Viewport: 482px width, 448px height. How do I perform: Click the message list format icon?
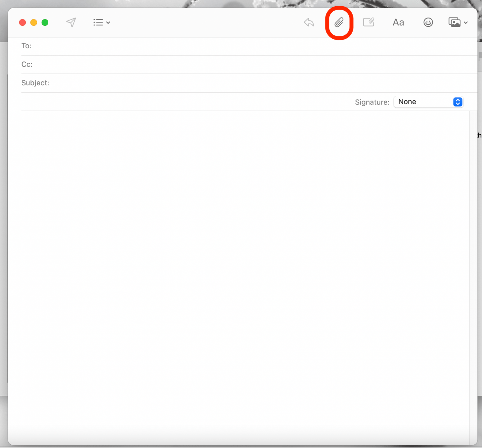(98, 22)
